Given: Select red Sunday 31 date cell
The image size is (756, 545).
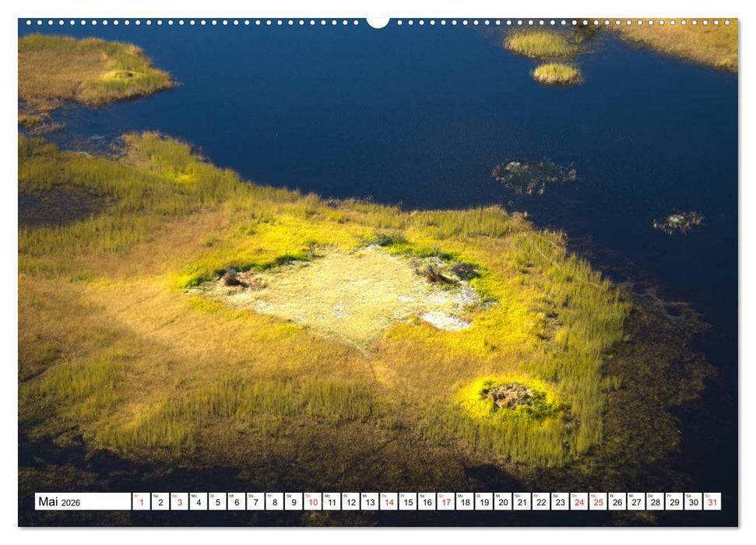Looking at the screenshot, I should pos(712,502).
